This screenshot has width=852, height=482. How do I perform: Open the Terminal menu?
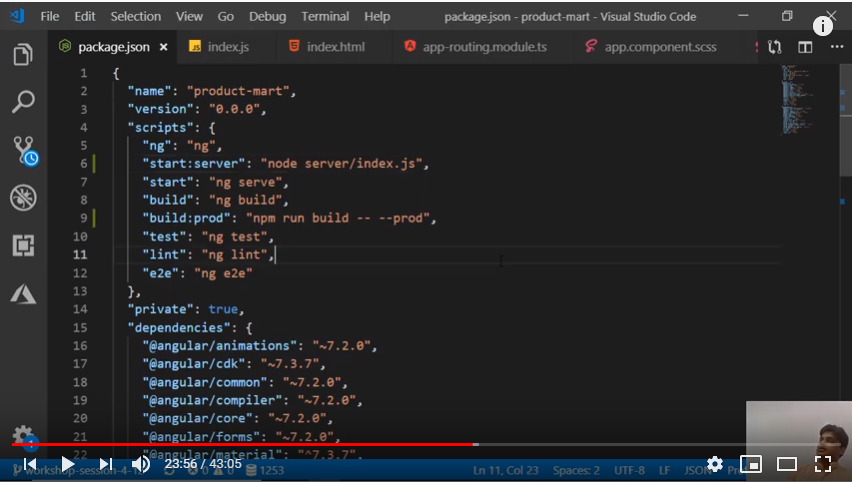click(x=326, y=16)
